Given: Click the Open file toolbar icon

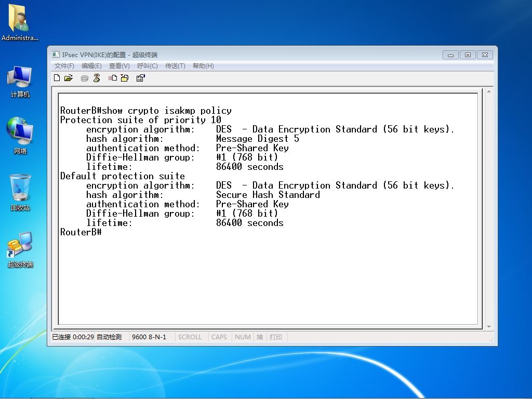Looking at the screenshot, I should point(69,78).
